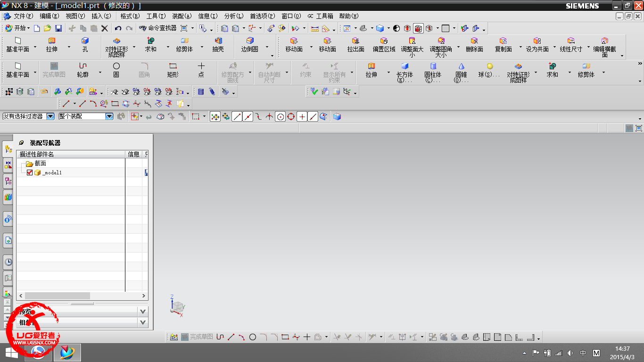Open the 边倒圆 dropdown arrow
Screen dimensions: 644x362
(x=267, y=47)
